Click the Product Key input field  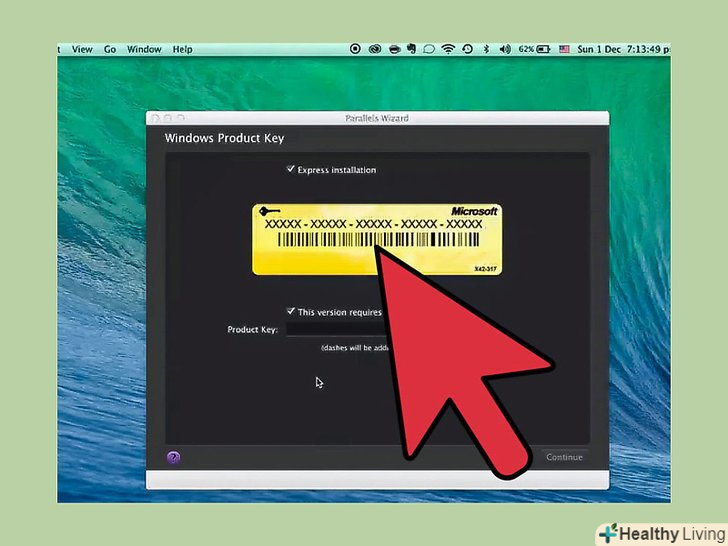338,330
